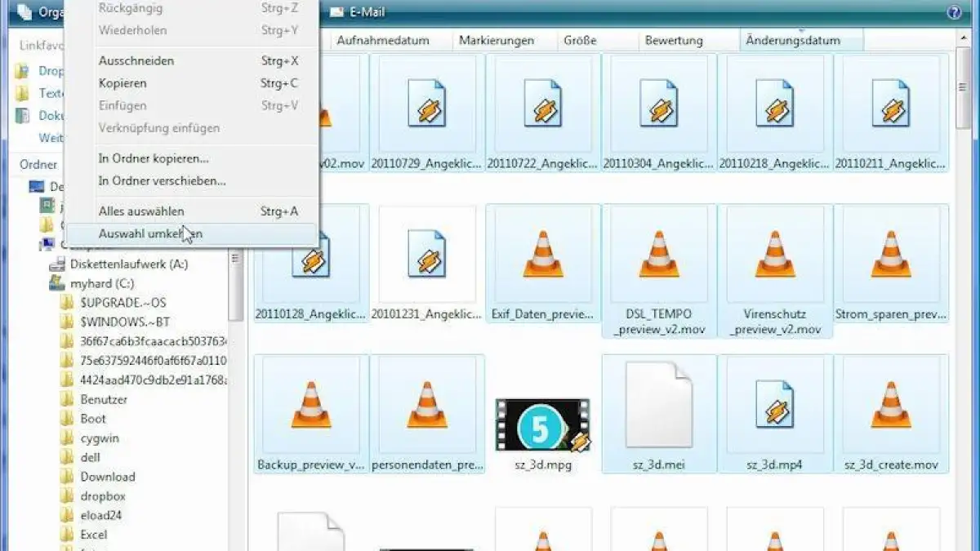
Task: Select the Download folder
Action: pyautogui.click(x=107, y=476)
